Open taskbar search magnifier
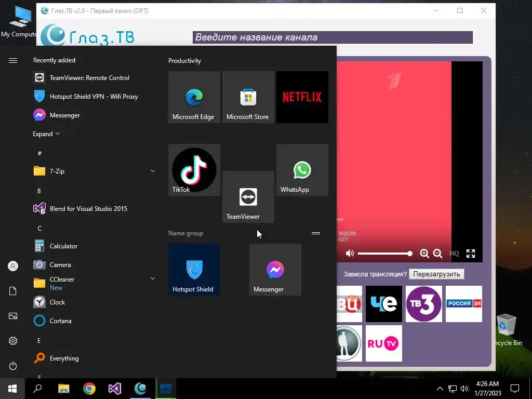The height and width of the screenshot is (399, 532). pos(37,389)
